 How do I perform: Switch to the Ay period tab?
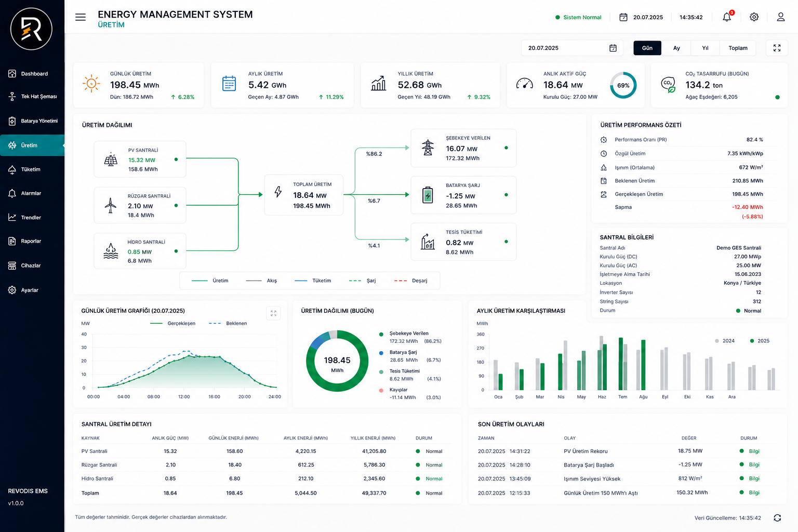(676, 48)
